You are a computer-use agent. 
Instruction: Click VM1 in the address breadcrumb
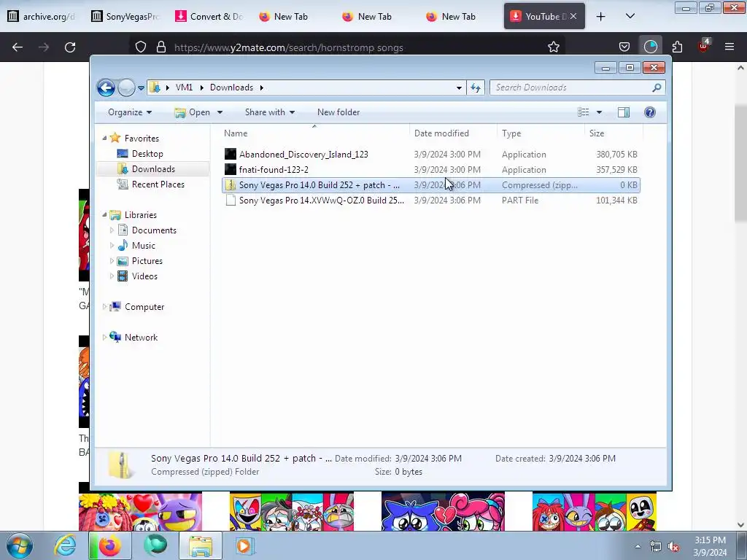click(184, 87)
